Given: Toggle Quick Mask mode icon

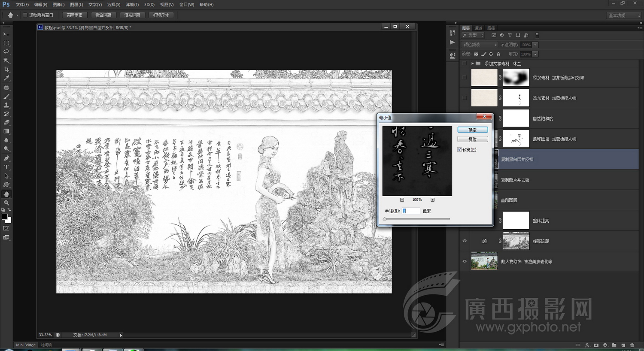Looking at the screenshot, I should (6, 228).
